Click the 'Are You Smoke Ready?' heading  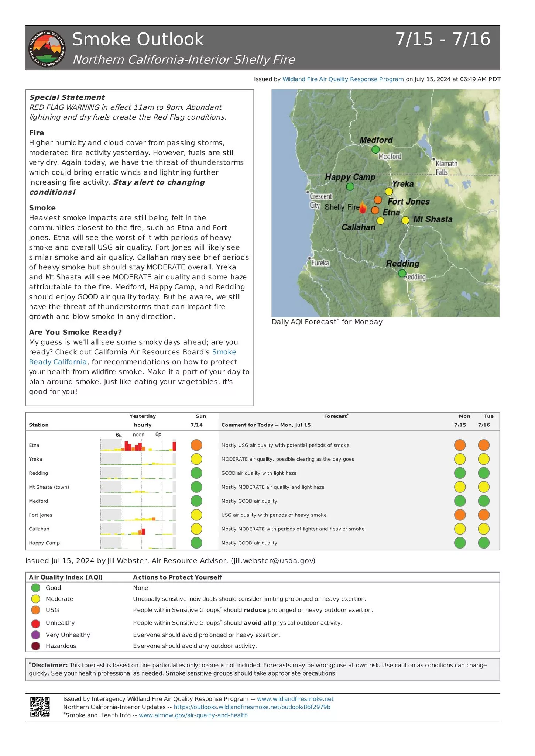(x=75, y=332)
